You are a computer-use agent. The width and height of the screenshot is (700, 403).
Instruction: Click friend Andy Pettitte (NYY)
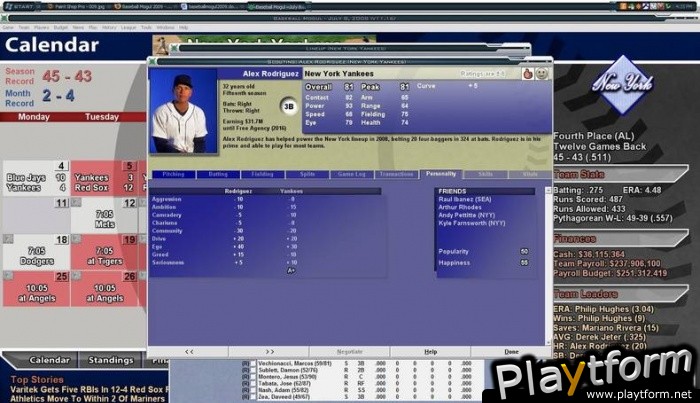click(467, 215)
